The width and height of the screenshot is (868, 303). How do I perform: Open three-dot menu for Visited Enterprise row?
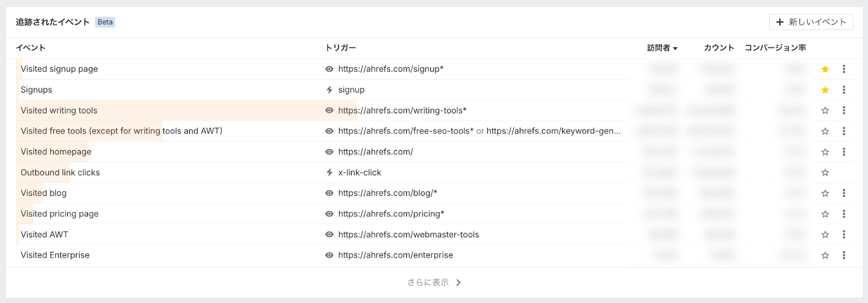click(844, 255)
